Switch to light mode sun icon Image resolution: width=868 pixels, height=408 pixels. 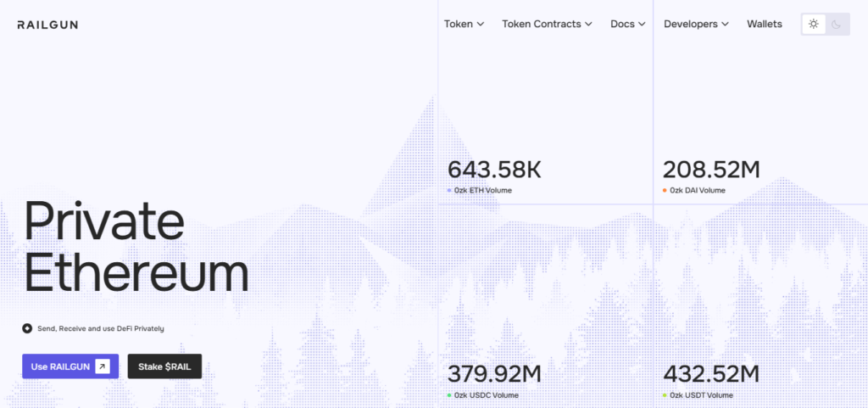click(x=813, y=24)
